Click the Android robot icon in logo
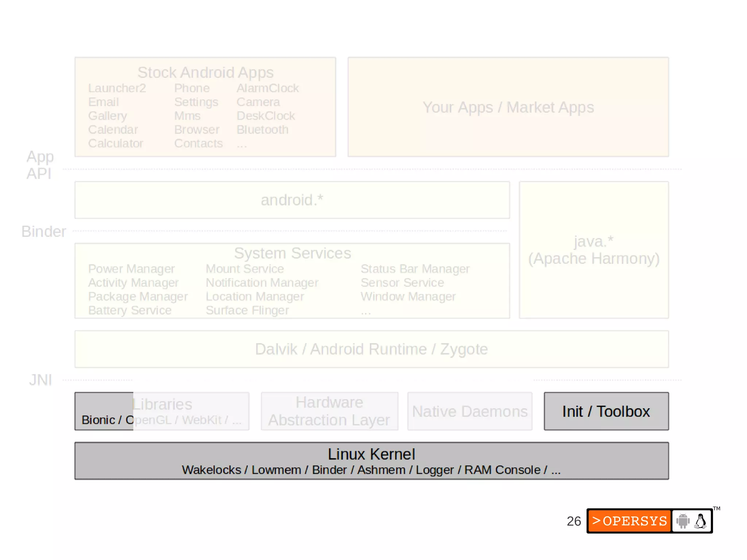This screenshot has width=747, height=560. tap(682, 521)
